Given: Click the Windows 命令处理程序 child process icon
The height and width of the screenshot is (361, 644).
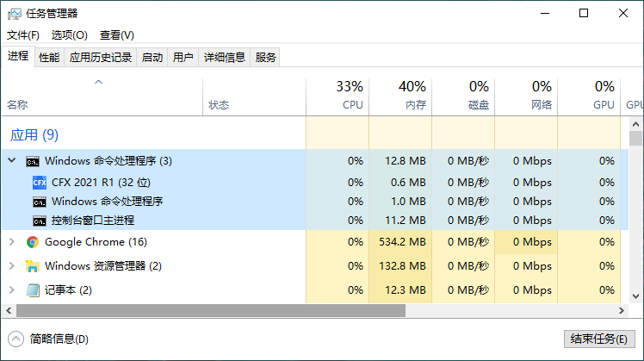Looking at the screenshot, I should (40, 202).
